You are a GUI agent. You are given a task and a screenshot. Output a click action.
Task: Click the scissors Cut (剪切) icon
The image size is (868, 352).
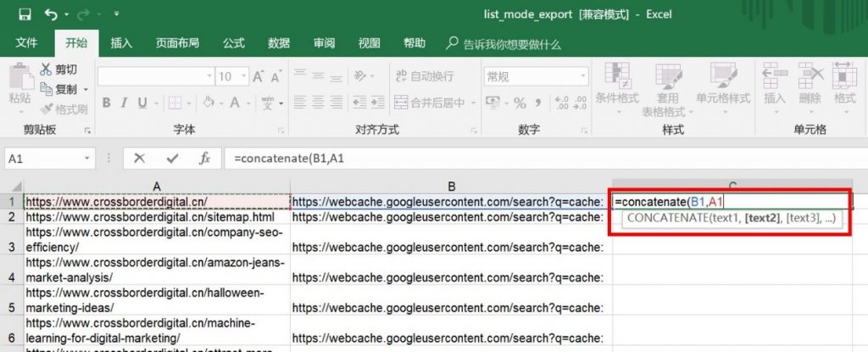[47, 70]
